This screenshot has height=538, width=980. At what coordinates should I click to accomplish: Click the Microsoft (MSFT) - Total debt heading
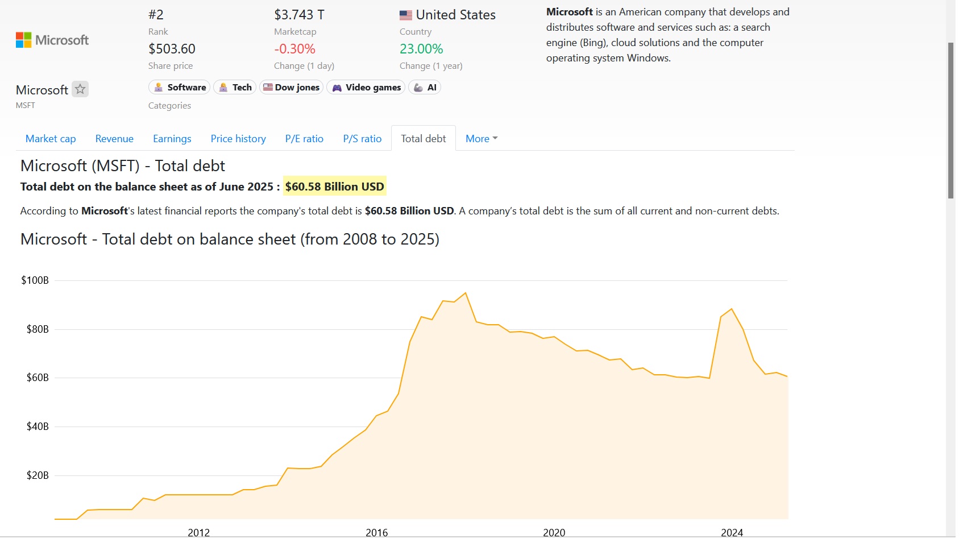pyautogui.click(x=123, y=165)
